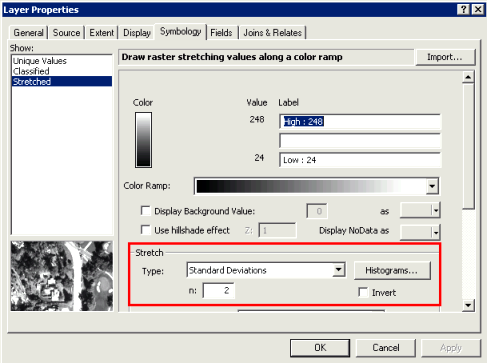Click the vertical scrollbar thumb
Screen dimensions: 487x363
468,147
